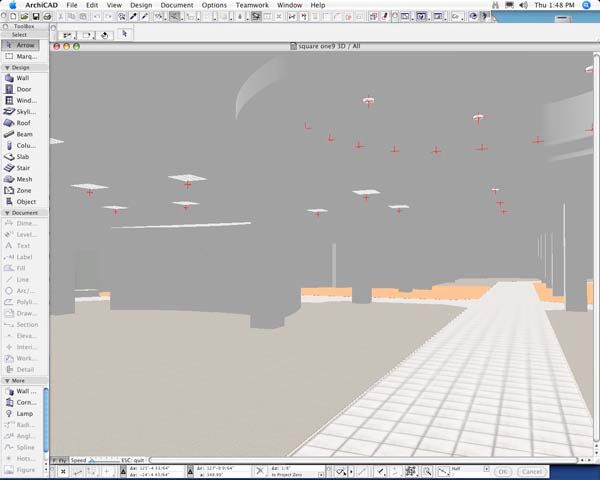The image size is (600, 480).
Task: Select the Wall End tool under More
Action: [x=21, y=391]
